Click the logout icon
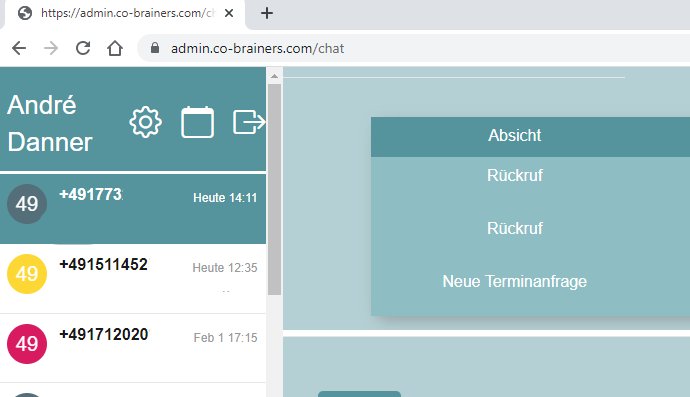The width and height of the screenshot is (690, 397). (x=249, y=122)
